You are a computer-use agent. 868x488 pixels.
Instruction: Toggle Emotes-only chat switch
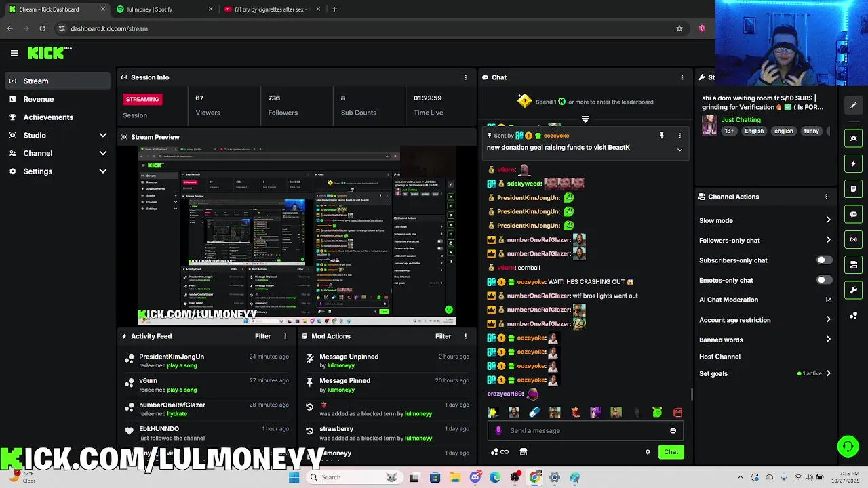pyautogui.click(x=824, y=280)
